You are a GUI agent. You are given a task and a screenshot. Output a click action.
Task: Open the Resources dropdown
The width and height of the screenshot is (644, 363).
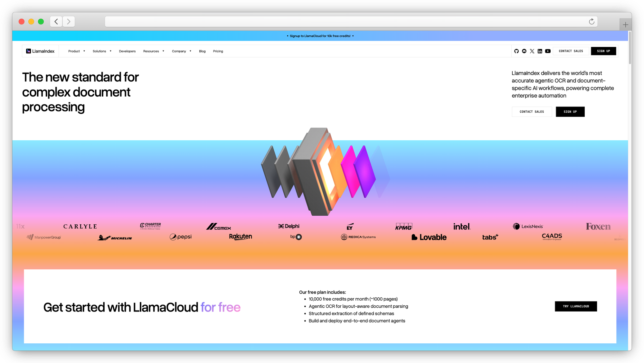(154, 51)
